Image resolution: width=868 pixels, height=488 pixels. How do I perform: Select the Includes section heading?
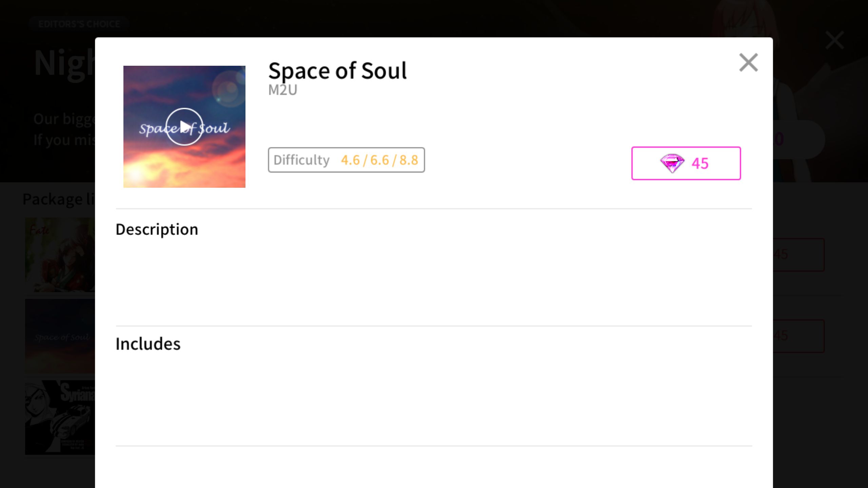click(148, 344)
